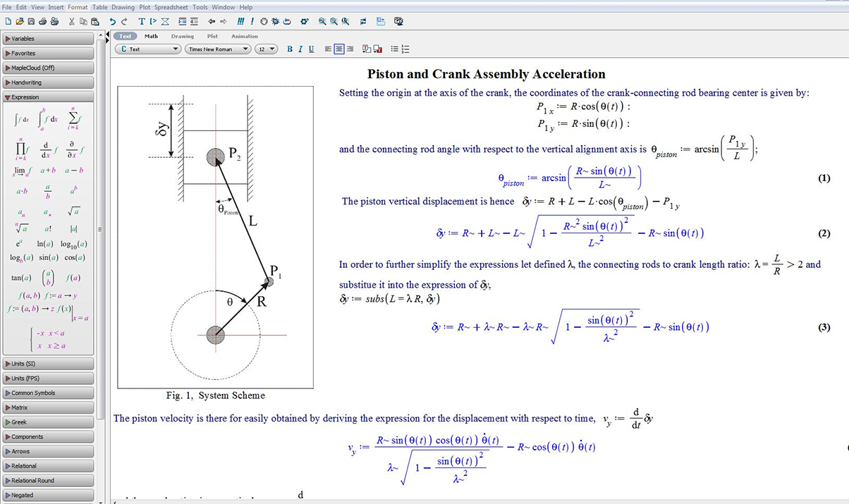The image size is (849, 504).
Task: Insert a definite integral from the Expression palette
Action: [47, 118]
